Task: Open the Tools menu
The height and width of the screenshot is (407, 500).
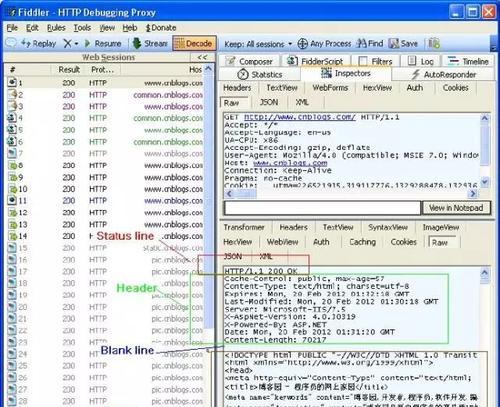Action: point(82,28)
